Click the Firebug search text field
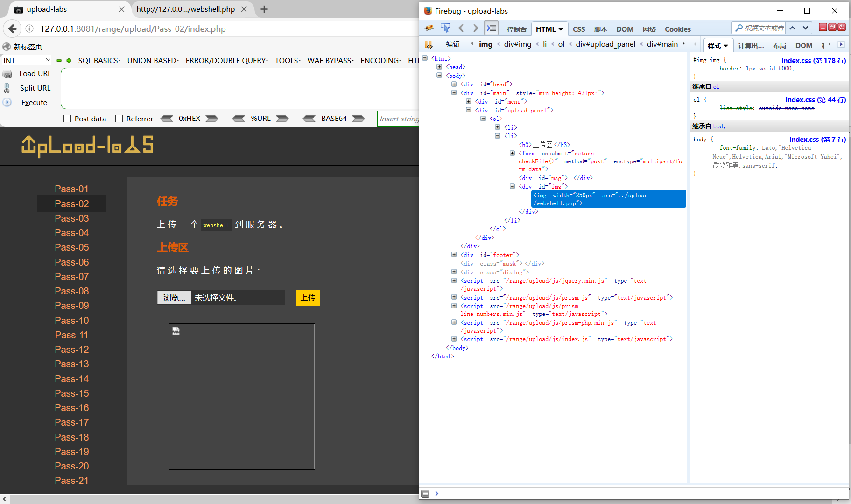Image resolution: width=851 pixels, height=504 pixels. pyautogui.click(x=764, y=28)
